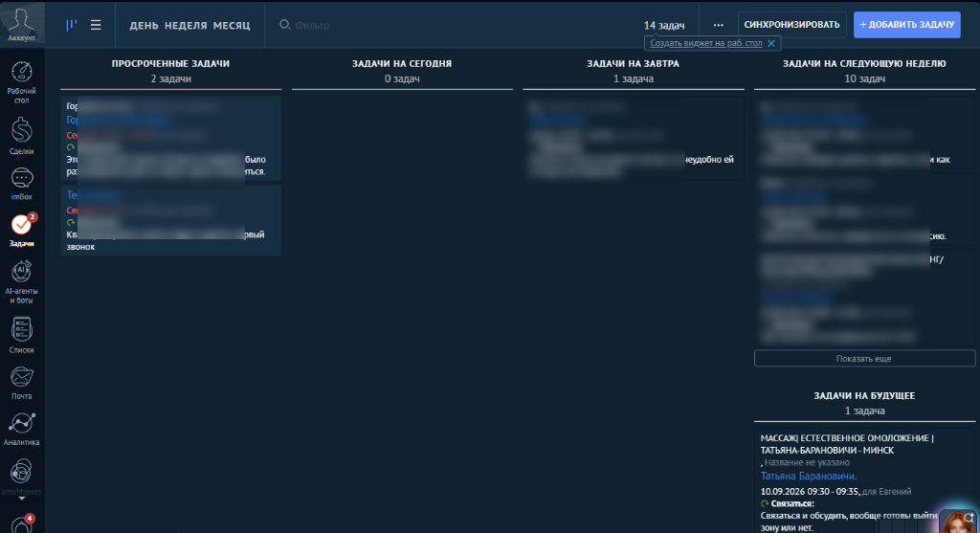Click the ЗАДАЧИ НА ЗАВТРА column header
This screenshot has width=980, height=533.
pos(634,64)
